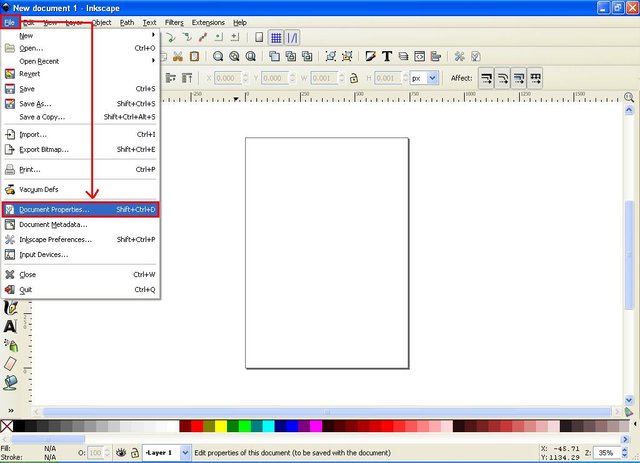Click the zoom percentage field
This screenshot has height=463, width=640.
pos(607,452)
